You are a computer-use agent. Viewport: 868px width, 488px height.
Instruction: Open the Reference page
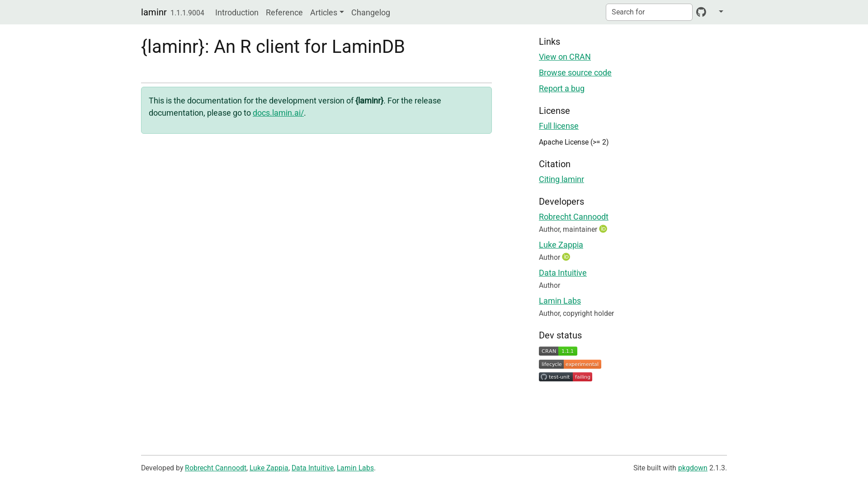click(x=284, y=13)
